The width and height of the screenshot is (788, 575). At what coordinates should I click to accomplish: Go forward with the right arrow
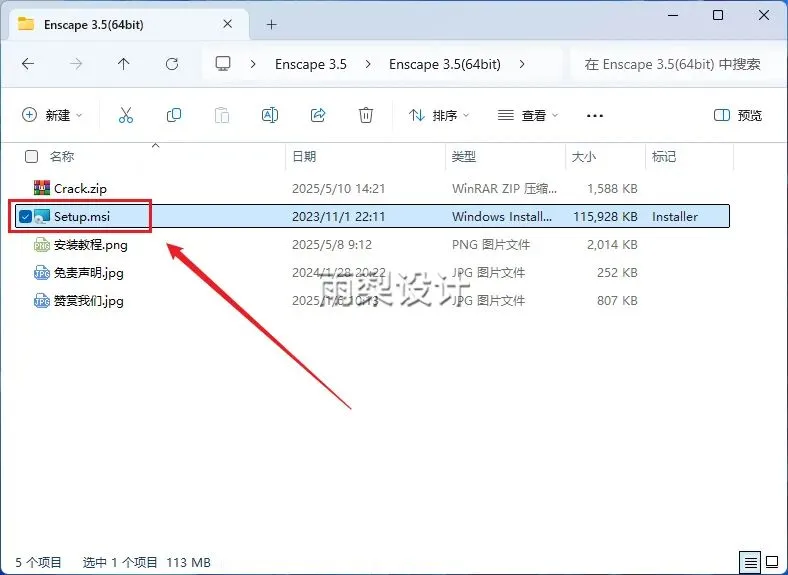pyautogui.click(x=76, y=64)
